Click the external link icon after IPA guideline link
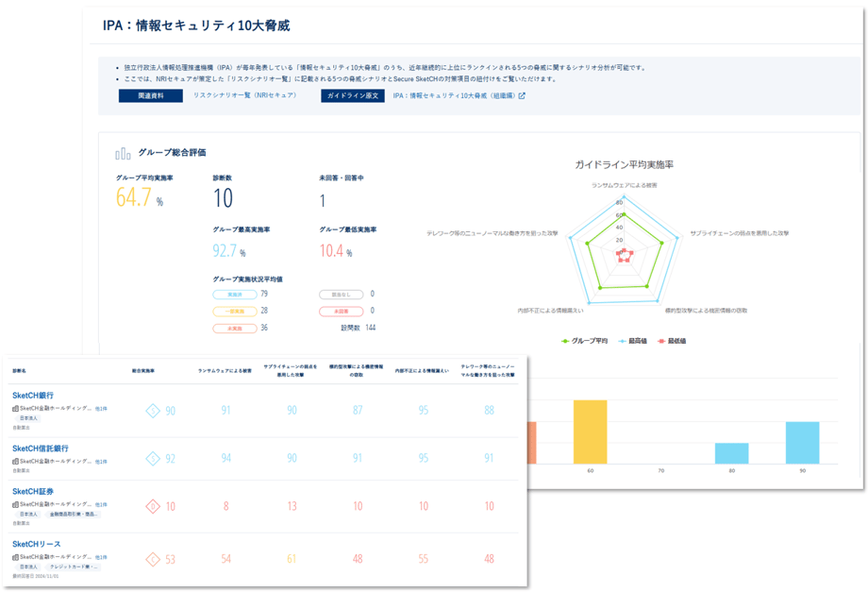 (x=522, y=96)
